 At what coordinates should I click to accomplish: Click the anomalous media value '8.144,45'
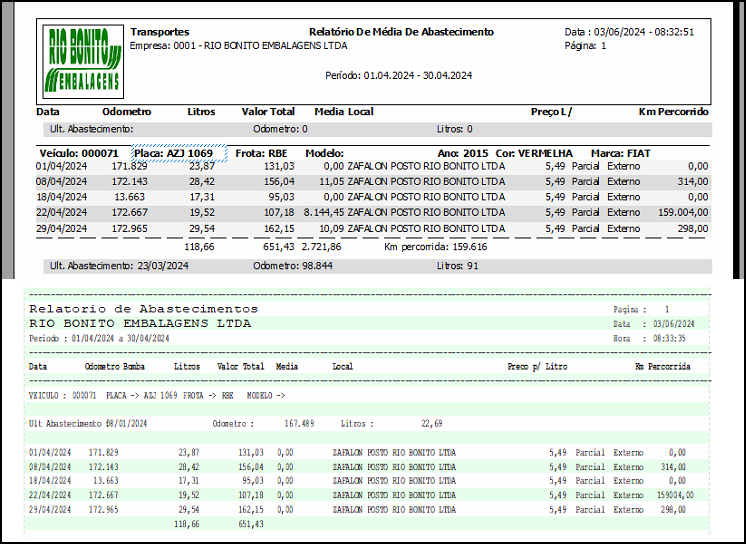tap(324, 212)
